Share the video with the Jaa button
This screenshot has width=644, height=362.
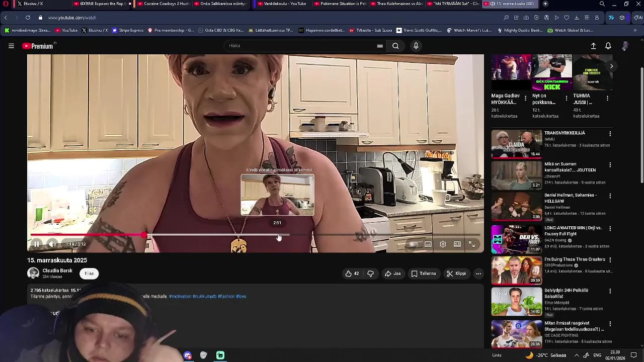point(392,274)
